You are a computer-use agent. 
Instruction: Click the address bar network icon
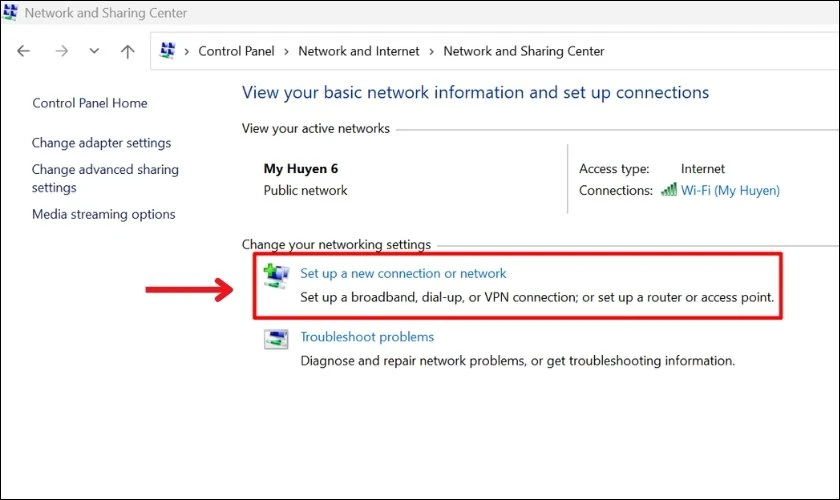click(x=168, y=50)
